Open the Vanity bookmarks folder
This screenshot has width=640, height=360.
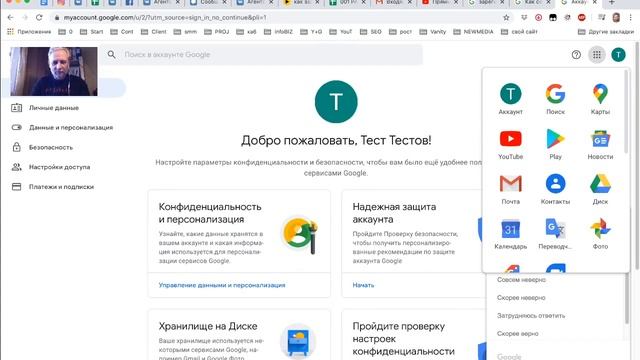[433, 31]
